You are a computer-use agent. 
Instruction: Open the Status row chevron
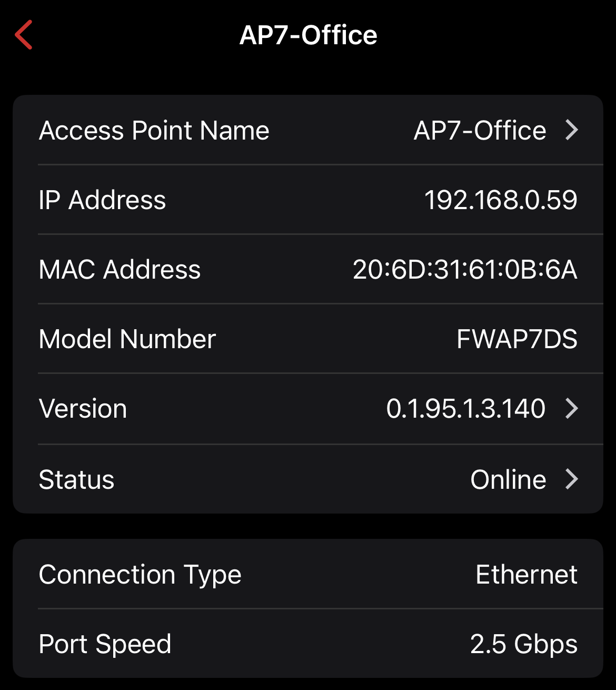572,479
